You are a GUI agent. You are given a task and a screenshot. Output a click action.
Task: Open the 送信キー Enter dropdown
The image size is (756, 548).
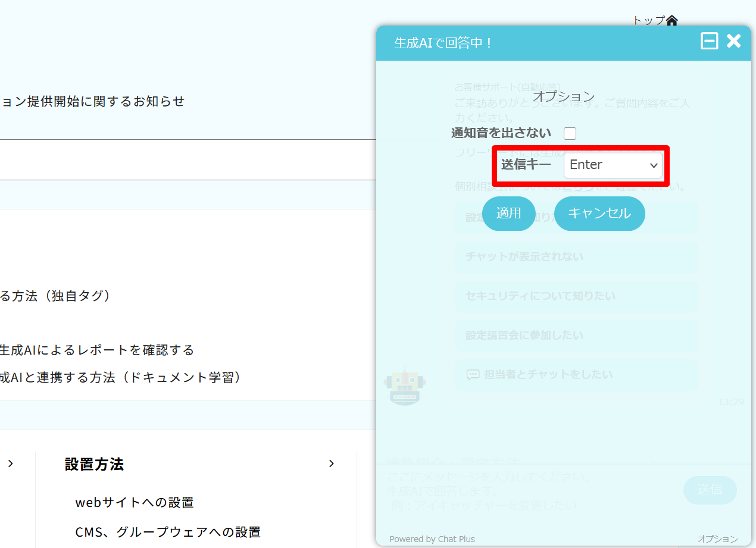point(613,165)
